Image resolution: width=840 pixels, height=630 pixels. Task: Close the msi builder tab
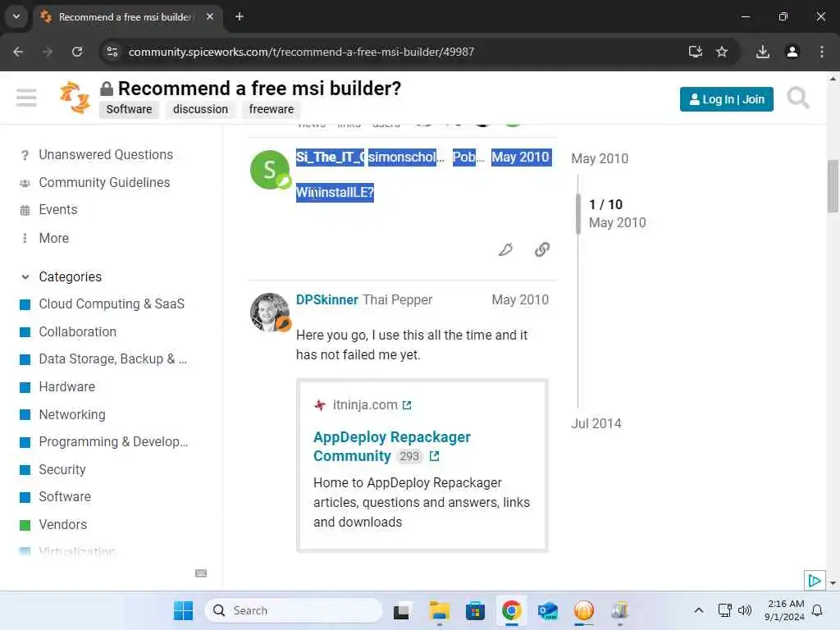coord(210,16)
